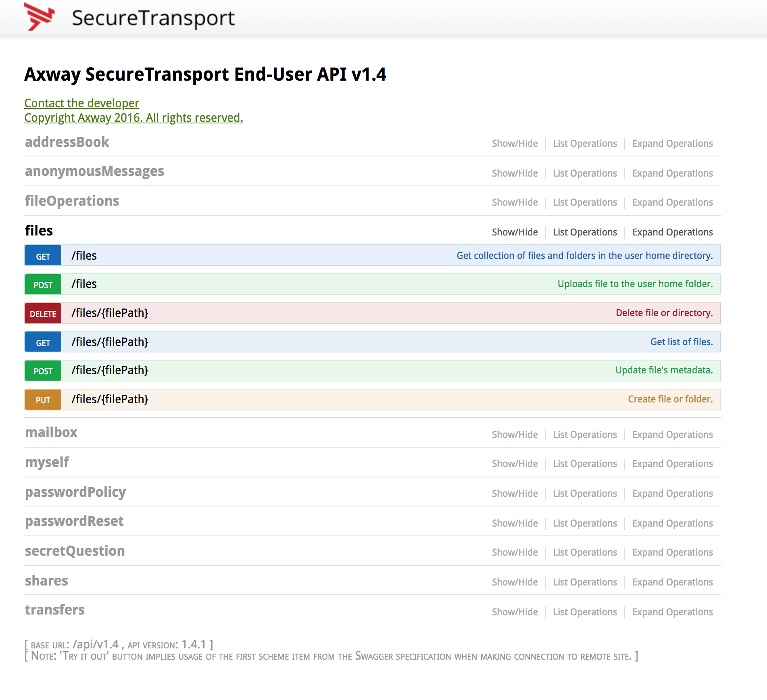Click List Operations for passwordReset

585,523
